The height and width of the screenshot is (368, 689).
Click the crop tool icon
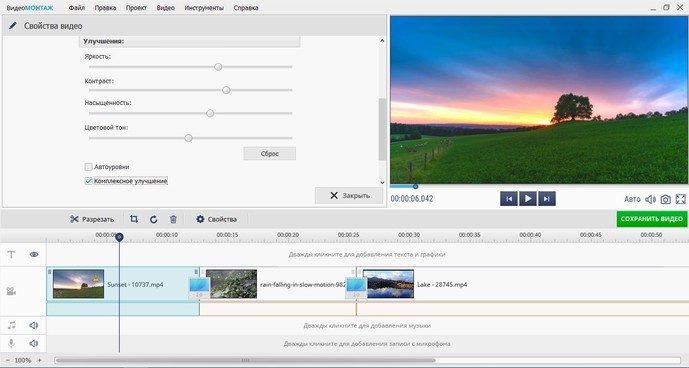[134, 219]
